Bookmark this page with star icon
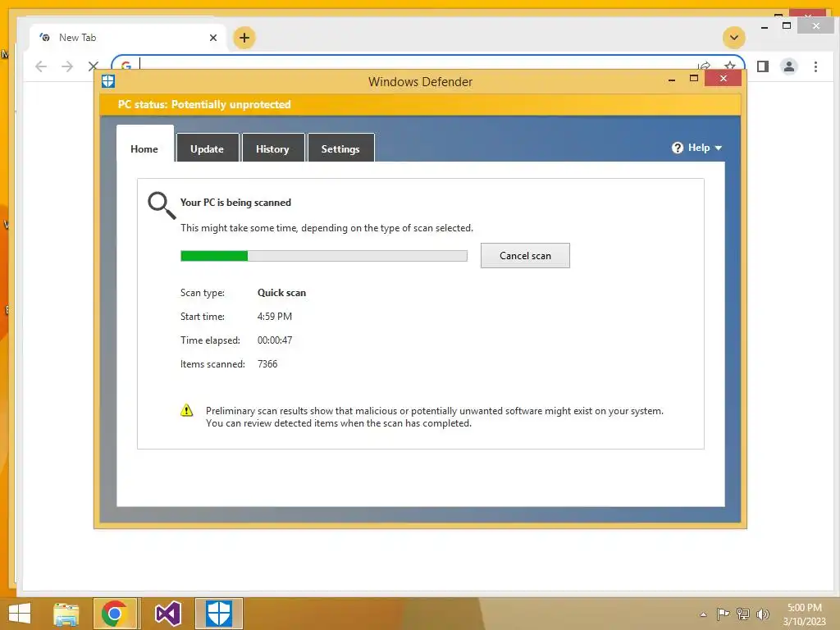 click(729, 66)
